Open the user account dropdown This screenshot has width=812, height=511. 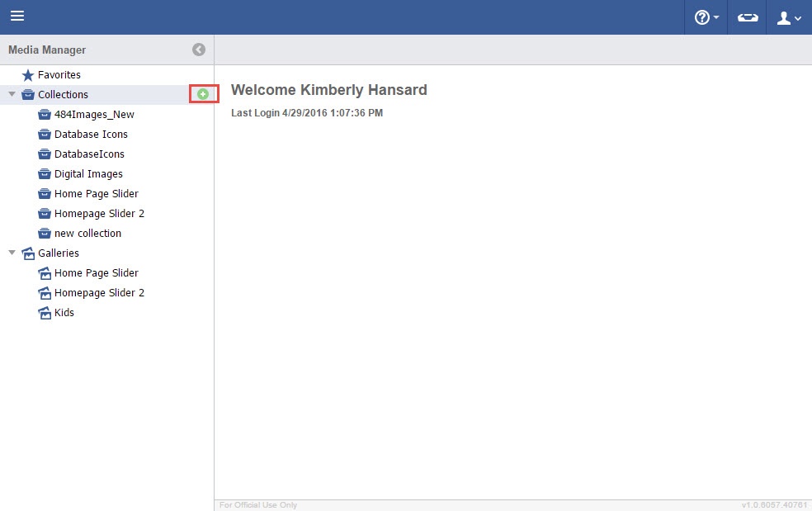point(789,17)
